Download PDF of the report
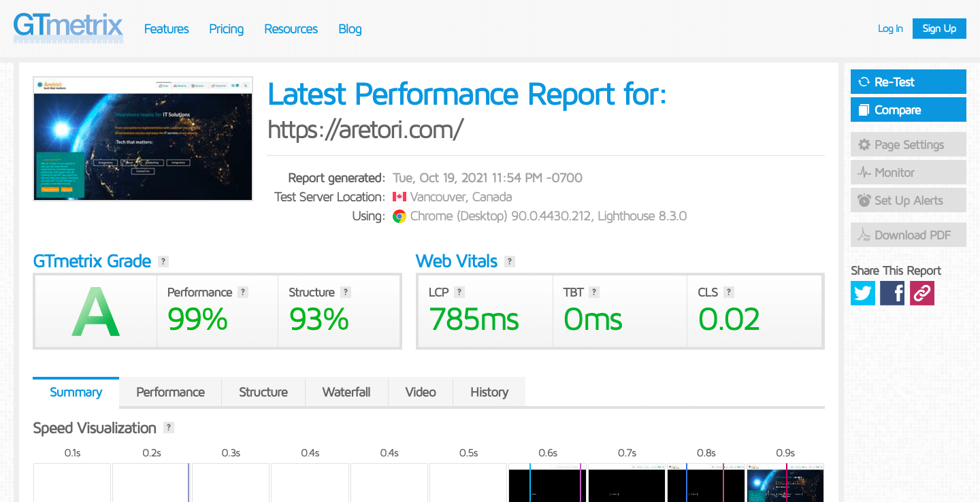The width and height of the screenshot is (980, 502). click(909, 235)
